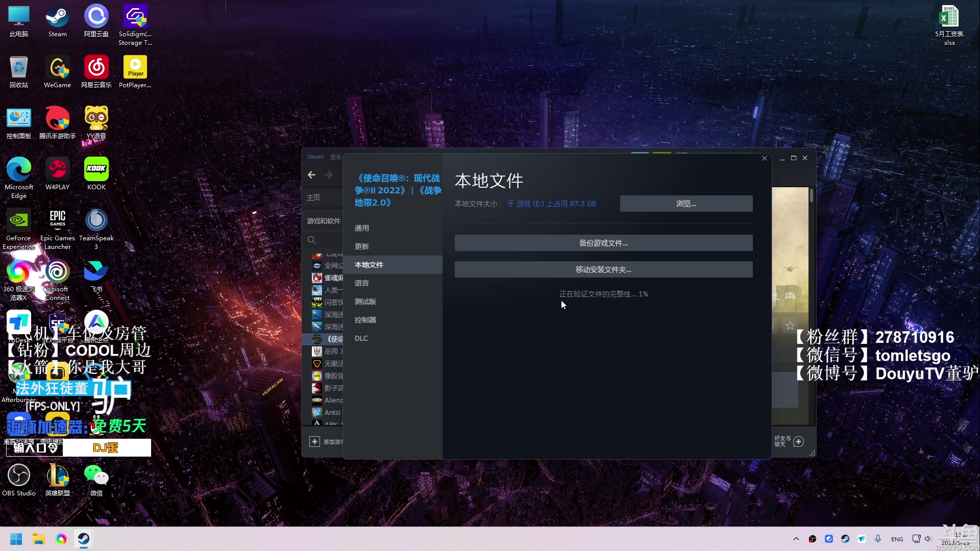Open the 阿里云盘 desktop icon
The image size is (980, 551).
(96, 21)
